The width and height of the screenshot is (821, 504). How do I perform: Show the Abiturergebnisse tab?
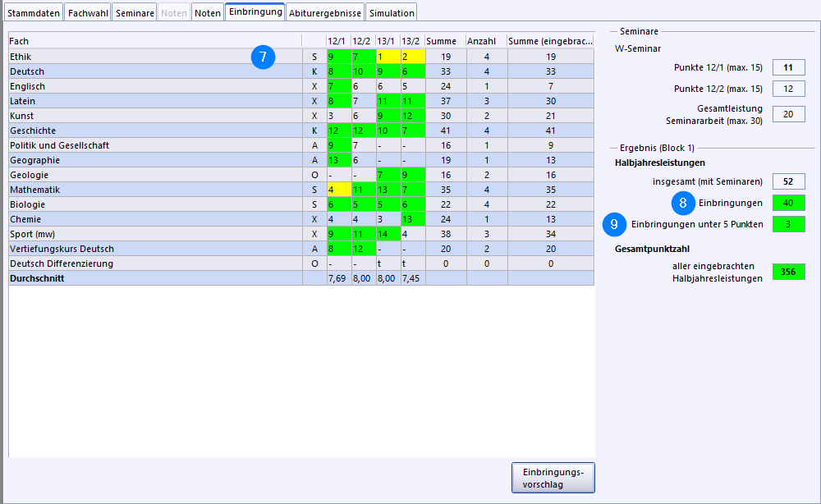tap(324, 13)
